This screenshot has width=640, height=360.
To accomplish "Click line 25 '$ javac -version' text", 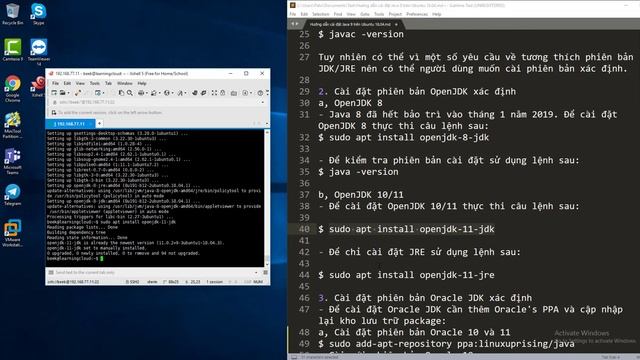I will click(361, 34).
